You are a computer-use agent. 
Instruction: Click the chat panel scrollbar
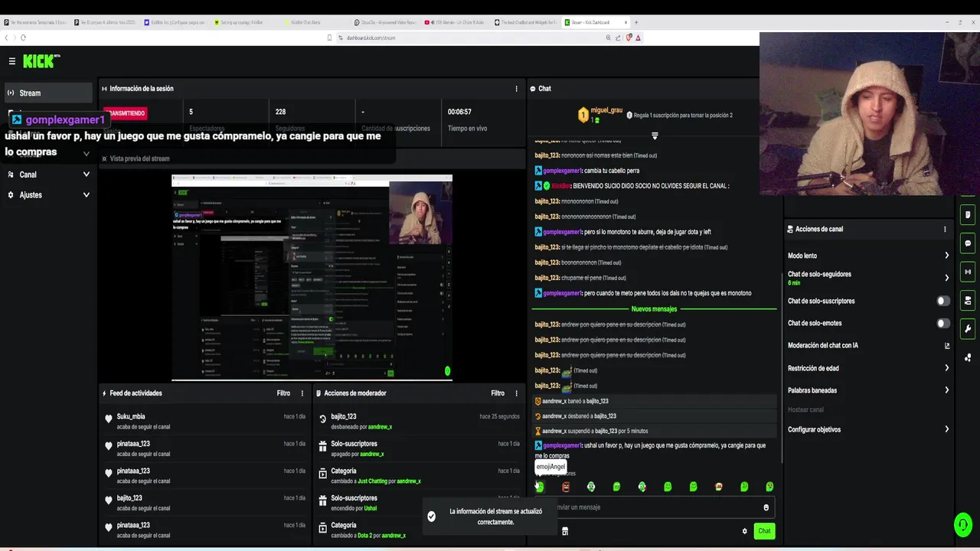[781, 367]
